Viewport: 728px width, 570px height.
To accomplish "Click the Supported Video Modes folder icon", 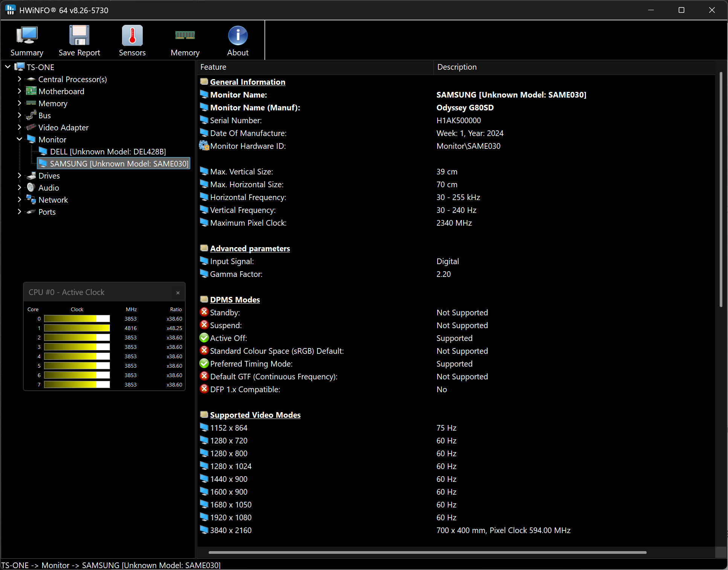I will pyautogui.click(x=204, y=415).
